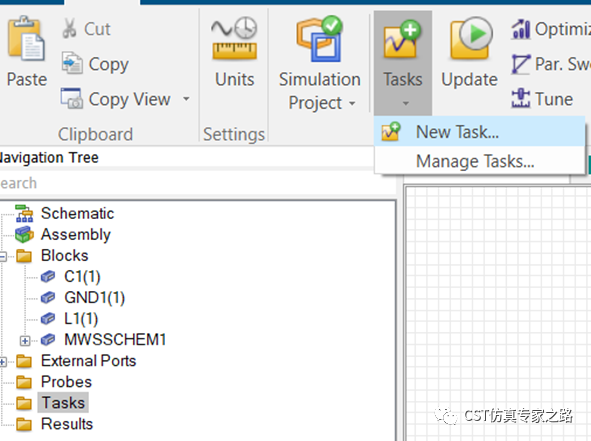This screenshot has width=591, height=441.
Task: Click the Update play icon
Action: tap(471, 38)
